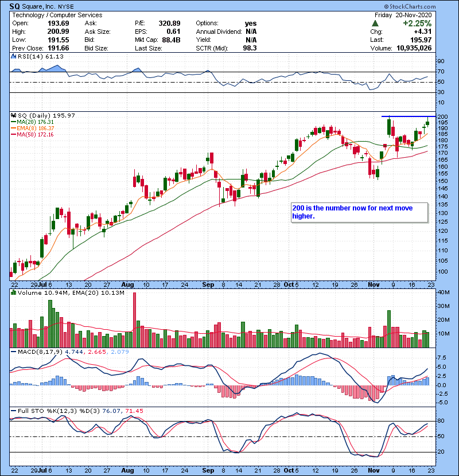Click the Technology / Computer Services sector text
The width and height of the screenshot is (459, 476).
click(57, 15)
